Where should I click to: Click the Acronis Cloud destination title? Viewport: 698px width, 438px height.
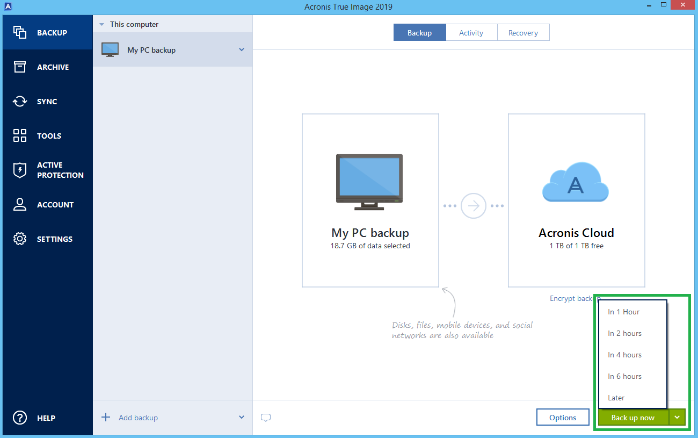tap(576, 233)
